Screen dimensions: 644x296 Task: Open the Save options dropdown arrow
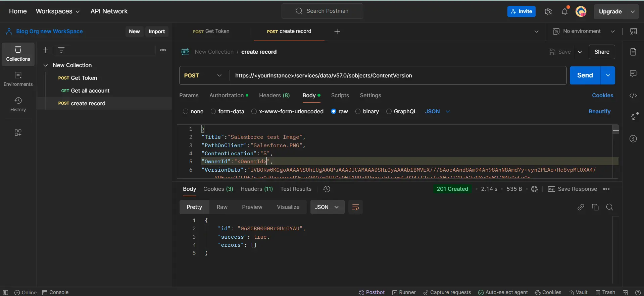(x=580, y=52)
